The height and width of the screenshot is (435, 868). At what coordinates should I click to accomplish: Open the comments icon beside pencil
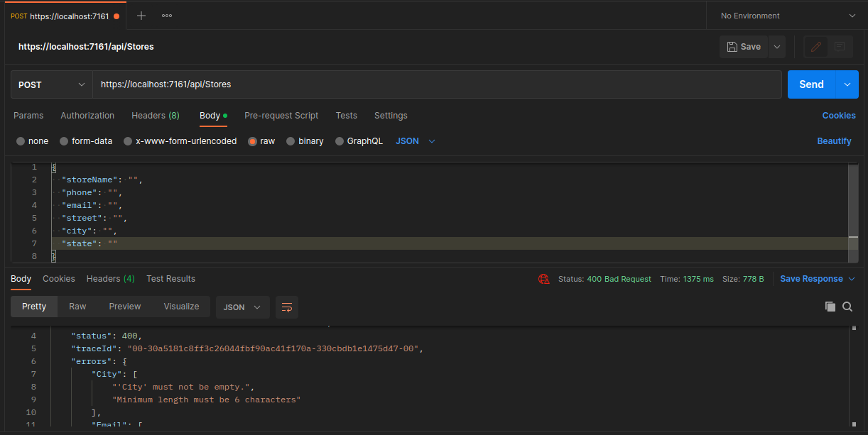pyautogui.click(x=840, y=47)
